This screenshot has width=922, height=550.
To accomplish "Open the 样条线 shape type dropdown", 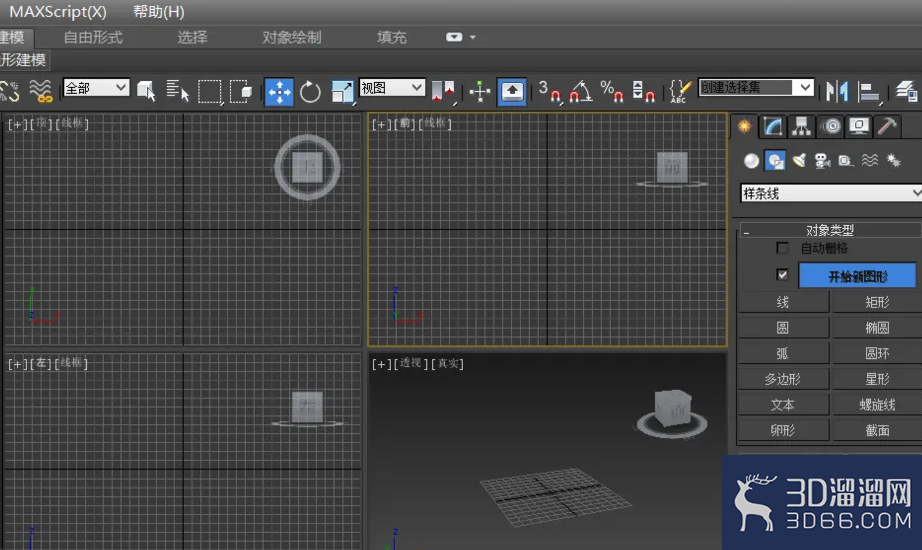I will 831,194.
